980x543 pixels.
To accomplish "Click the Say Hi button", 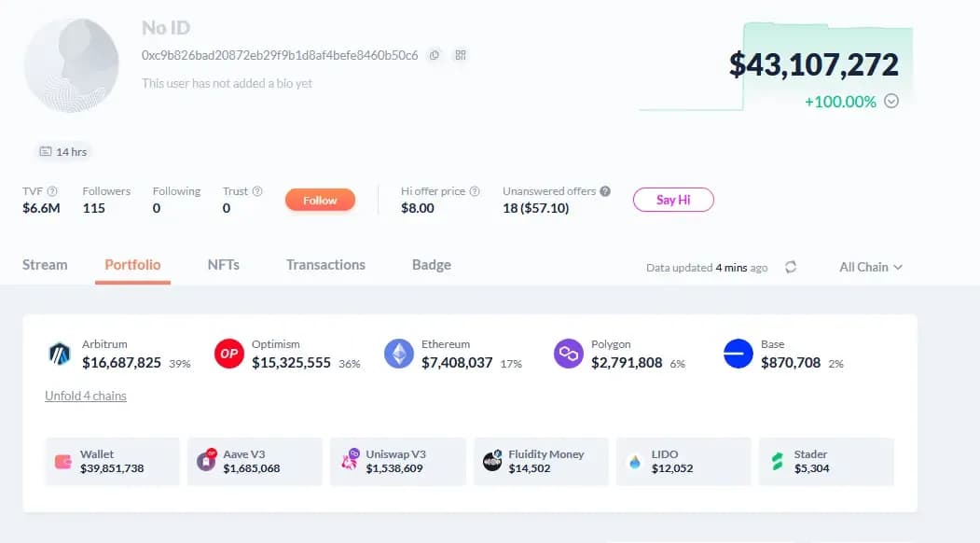I will 673,200.
